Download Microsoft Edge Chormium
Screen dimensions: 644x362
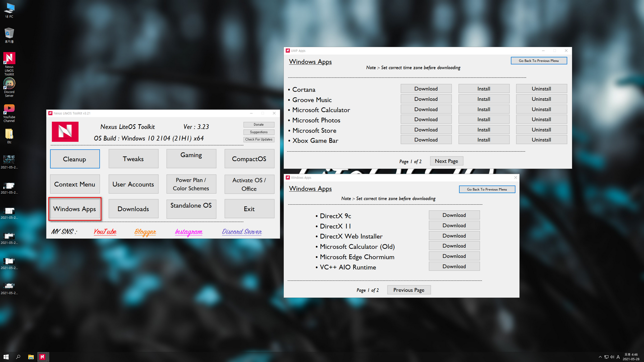[x=454, y=256]
